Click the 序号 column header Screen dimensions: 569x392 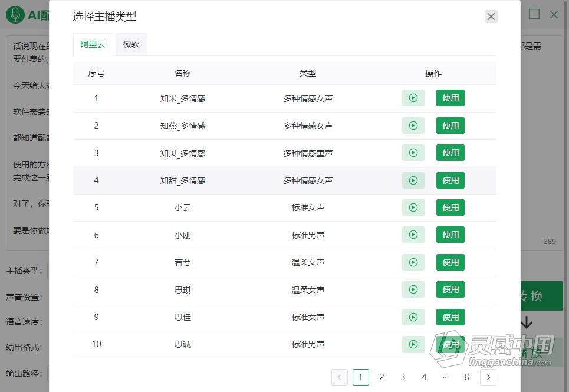click(96, 73)
